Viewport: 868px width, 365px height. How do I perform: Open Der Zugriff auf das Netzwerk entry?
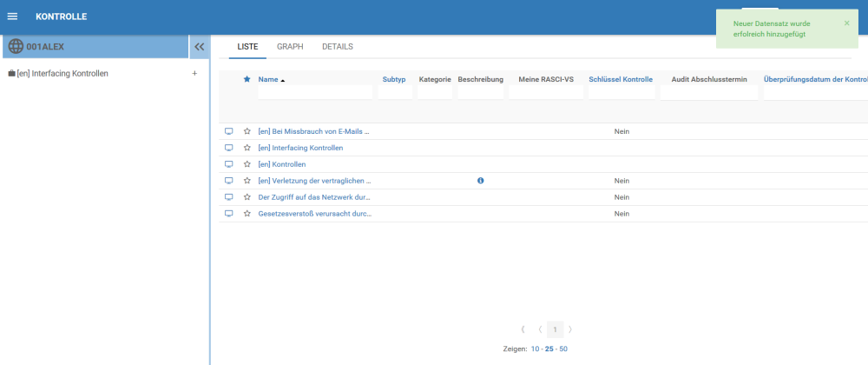pos(314,197)
